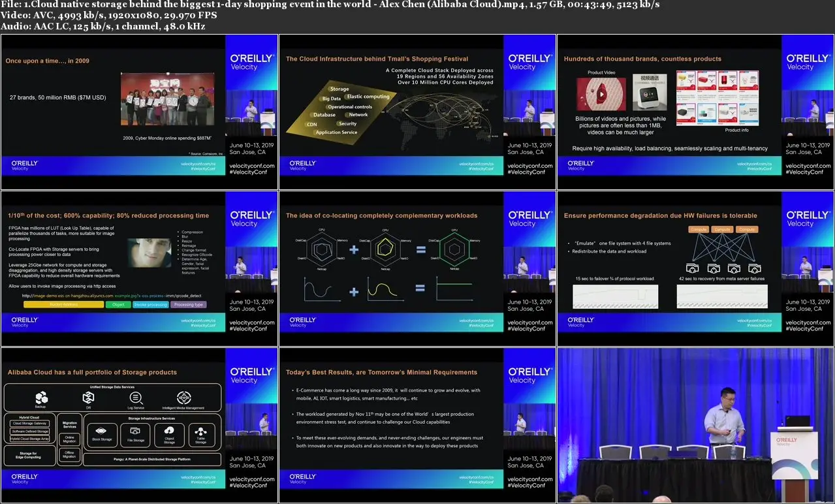Viewport: 835px width, 504px height.
Task: Click the purple 'Processing type' bar
Action: (x=189, y=304)
